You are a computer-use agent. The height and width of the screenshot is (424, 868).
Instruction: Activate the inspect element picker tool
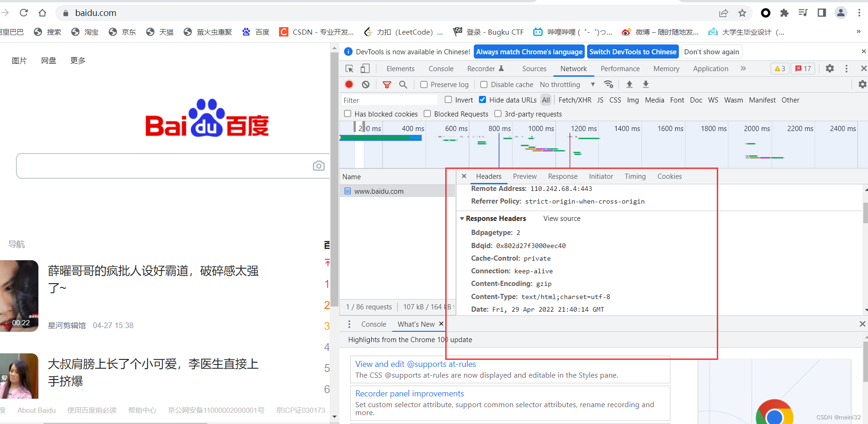[349, 69]
